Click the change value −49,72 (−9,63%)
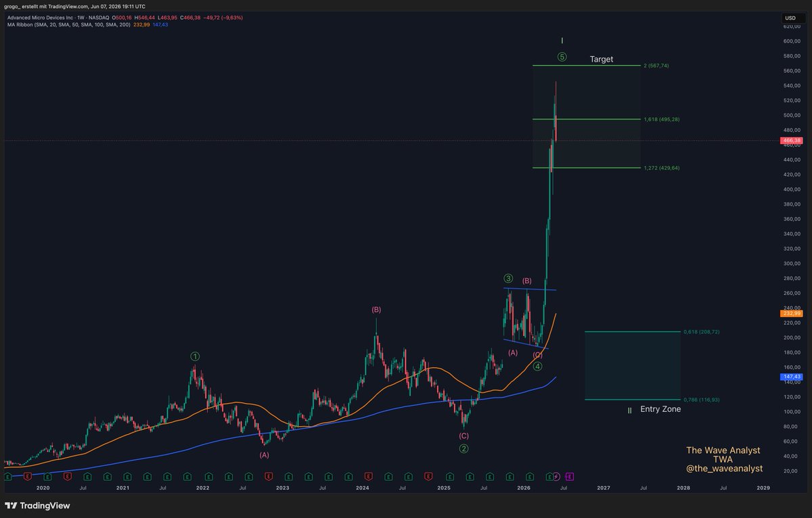Screen dimensions: 812x518 click(224, 17)
